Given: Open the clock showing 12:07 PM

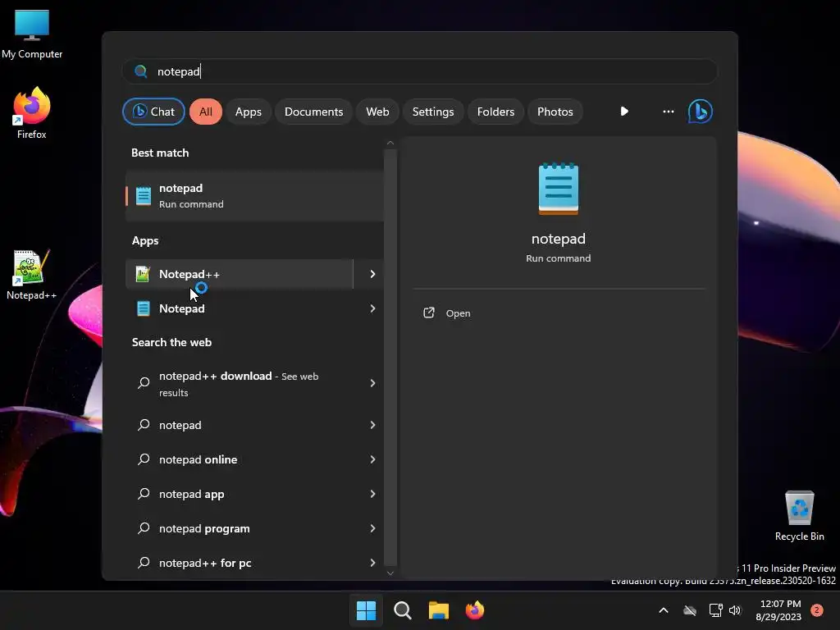Looking at the screenshot, I should coord(779,610).
